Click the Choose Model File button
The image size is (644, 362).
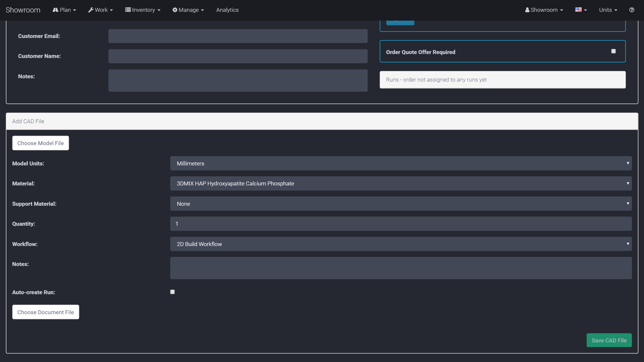[41, 143]
